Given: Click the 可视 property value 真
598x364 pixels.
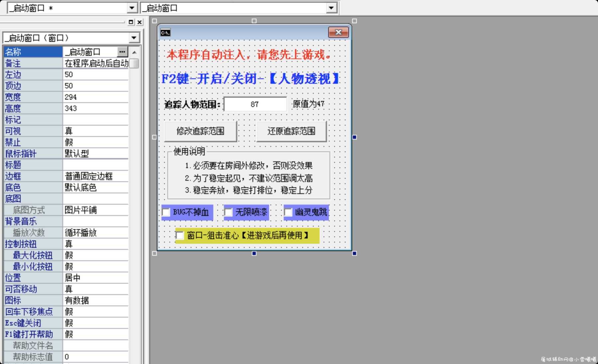Looking at the screenshot, I should point(96,131).
